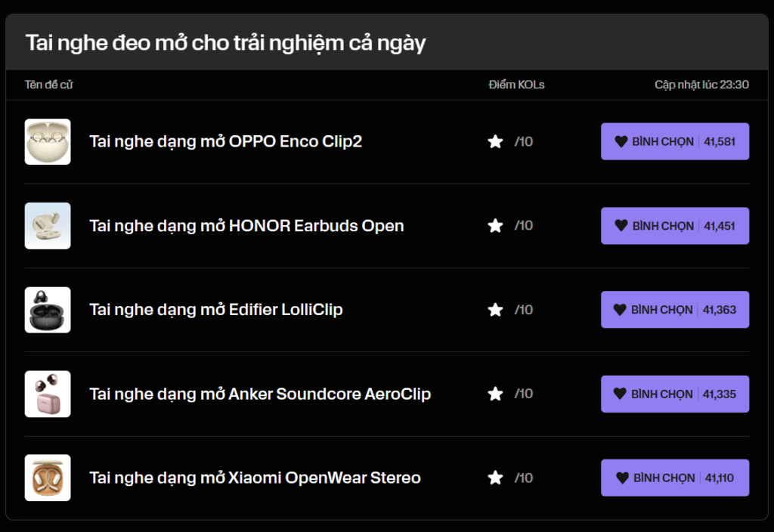This screenshot has width=774, height=532.
Task: Open the Xiaomi OpenWear Stereo product thumbnail
Action: (x=48, y=478)
